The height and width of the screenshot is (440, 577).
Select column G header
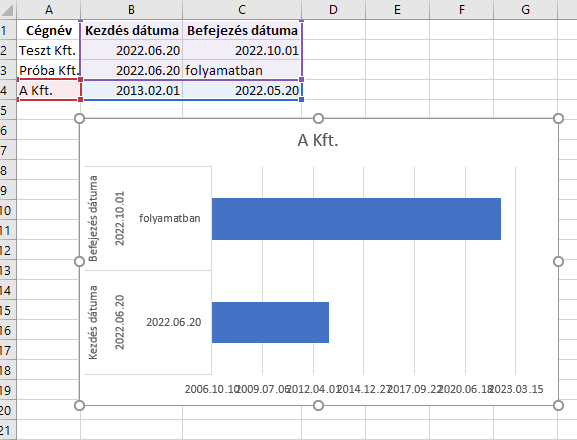tap(525, 9)
